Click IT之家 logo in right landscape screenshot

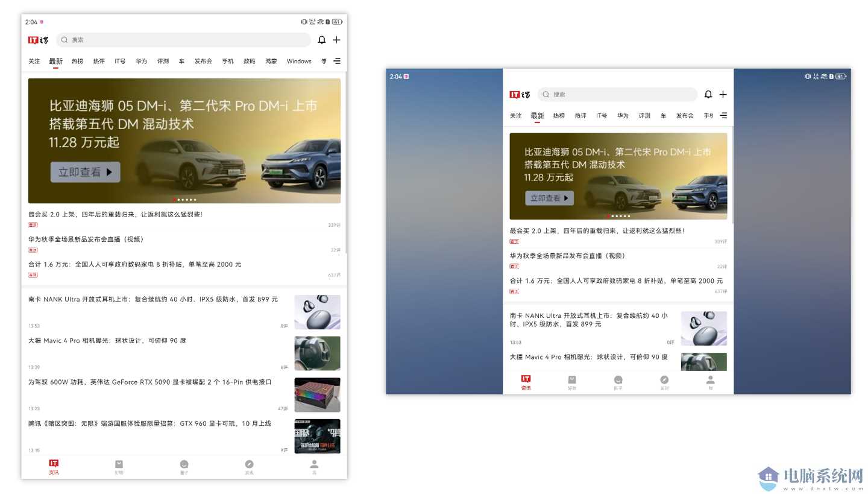pyautogui.click(x=520, y=95)
